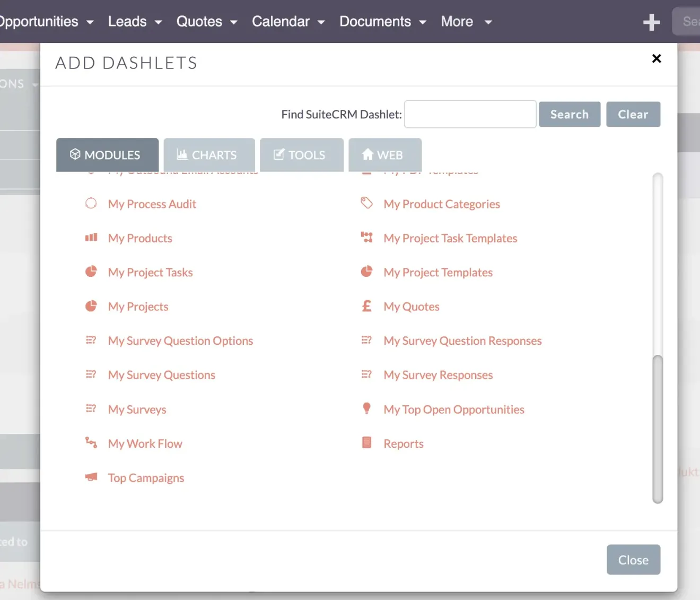Image resolution: width=700 pixels, height=600 pixels.
Task: Click the workflow icon next to My Work Flow
Action: pos(91,442)
